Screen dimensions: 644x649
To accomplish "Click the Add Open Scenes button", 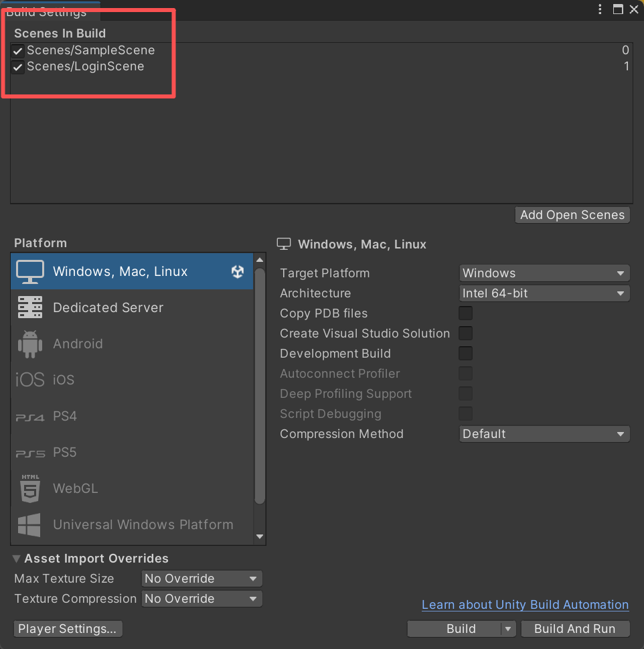I will click(572, 215).
